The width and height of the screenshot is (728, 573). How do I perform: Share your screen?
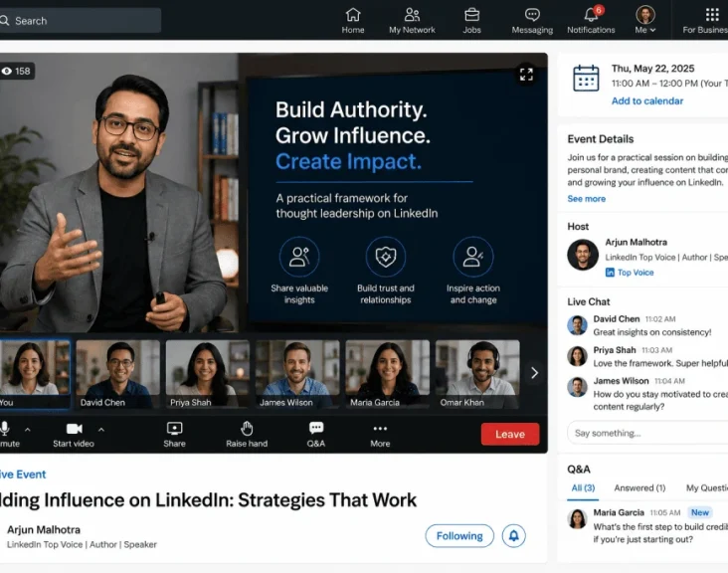(175, 434)
